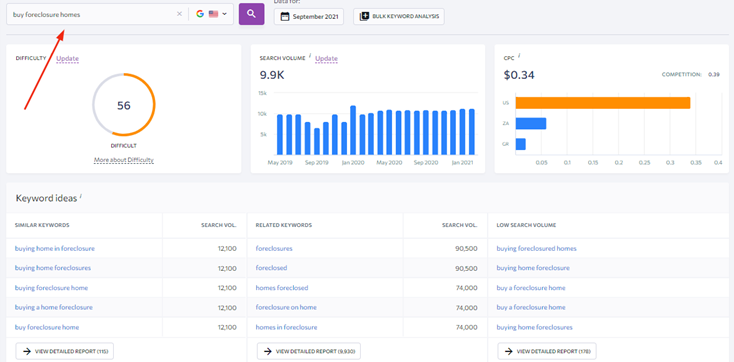Viewport: 734px width, 362px height.
Task: Click inside the keyword search input field
Action: click(x=91, y=15)
